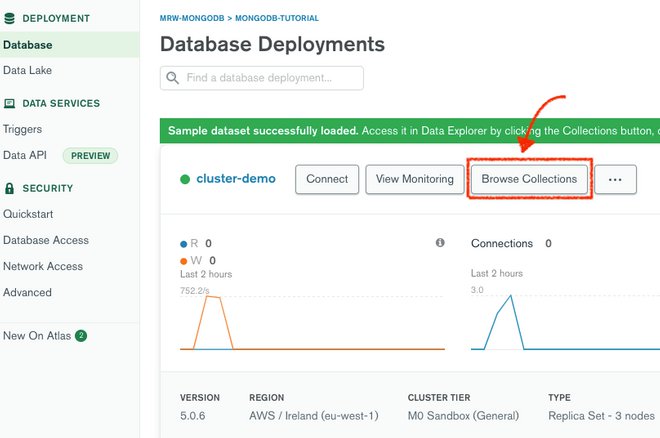
Task: Go to Data Lake in sidebar
Action: point(28,71)
